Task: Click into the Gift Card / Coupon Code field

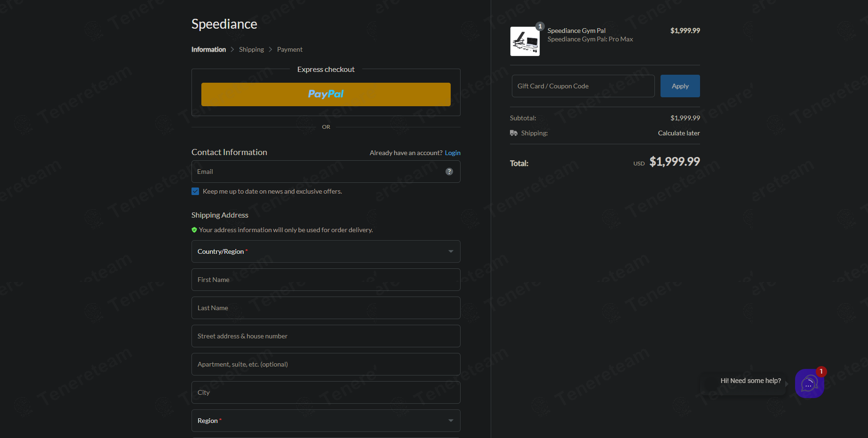Action: [x=583, y=86]
